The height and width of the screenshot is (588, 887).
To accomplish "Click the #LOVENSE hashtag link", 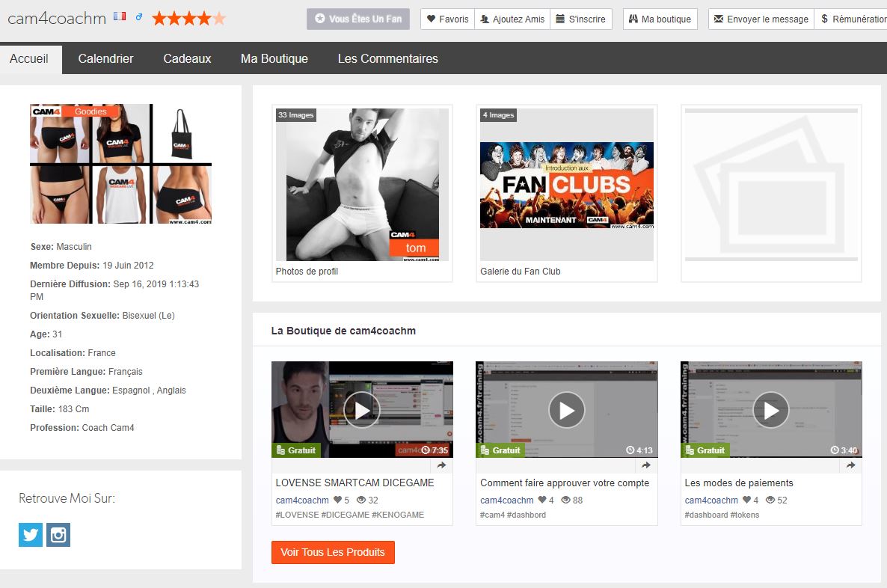I will [x=297, y=515].
